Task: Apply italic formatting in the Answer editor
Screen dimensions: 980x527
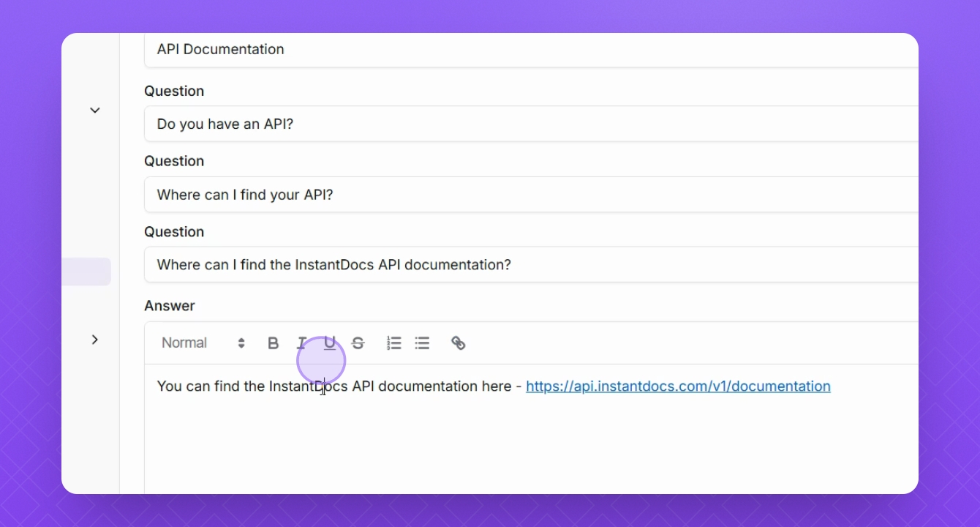Action: pyautogui.click(x=301, y=343)
